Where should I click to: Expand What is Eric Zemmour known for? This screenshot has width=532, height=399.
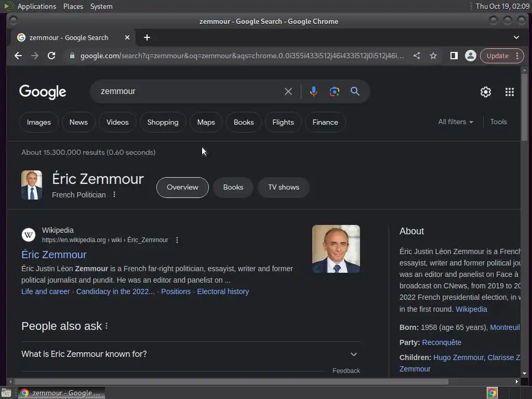pyautogui.click(x=190, y=354)
